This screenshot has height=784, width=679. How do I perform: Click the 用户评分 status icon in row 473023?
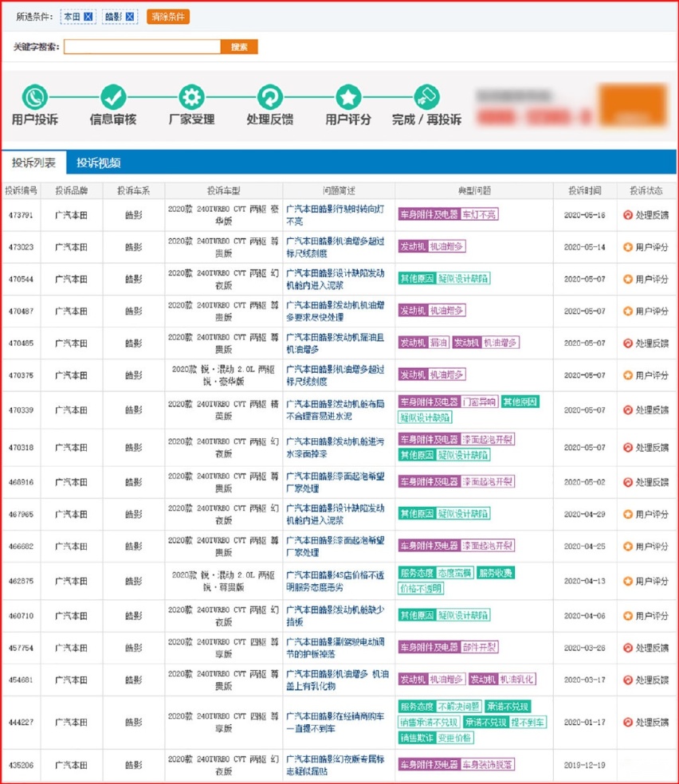[628, 247]
